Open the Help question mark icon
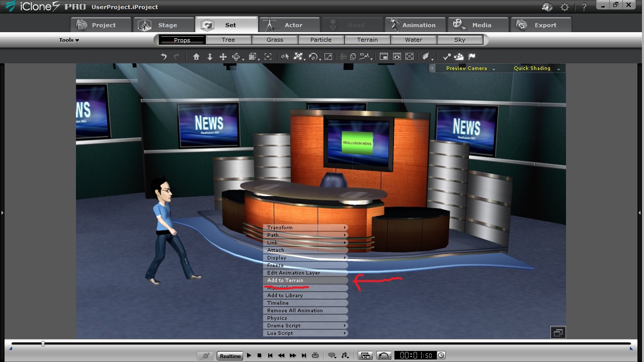 [x=584, y=7]
